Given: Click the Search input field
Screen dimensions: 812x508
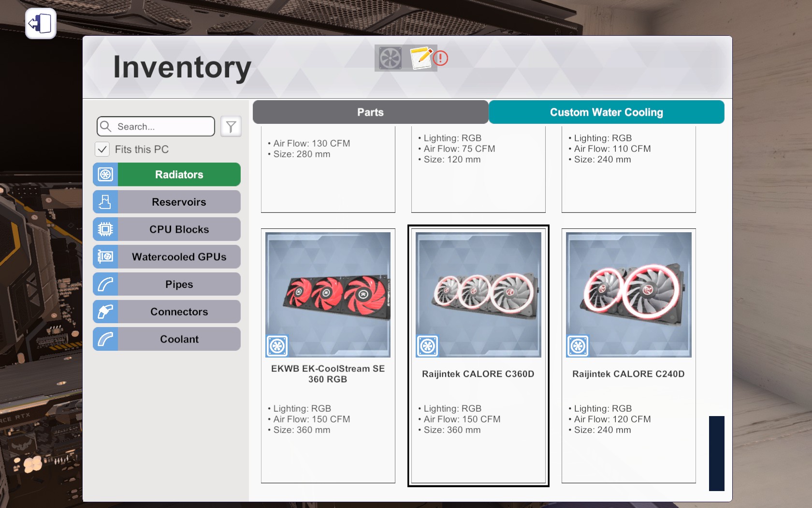Looking at the screenshot, I should (156, 127).
